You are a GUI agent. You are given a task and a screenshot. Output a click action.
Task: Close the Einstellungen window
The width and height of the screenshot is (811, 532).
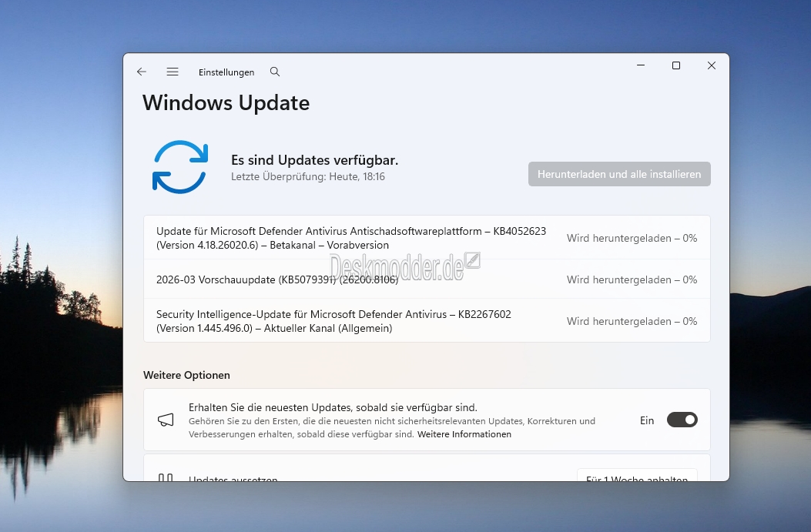711,66
